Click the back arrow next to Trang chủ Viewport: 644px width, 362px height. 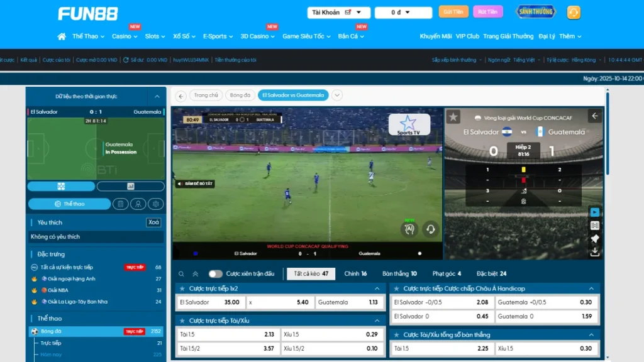pyautogui.click(x=181, y=96)
